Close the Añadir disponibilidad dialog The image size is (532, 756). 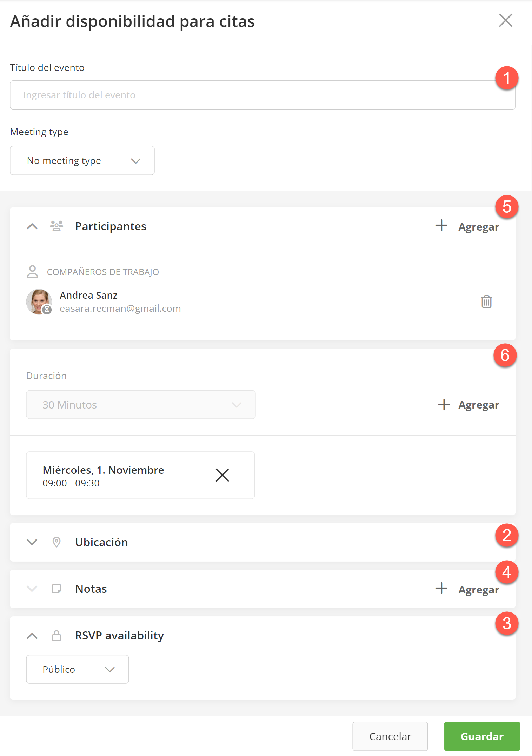[x=505, y=20]
